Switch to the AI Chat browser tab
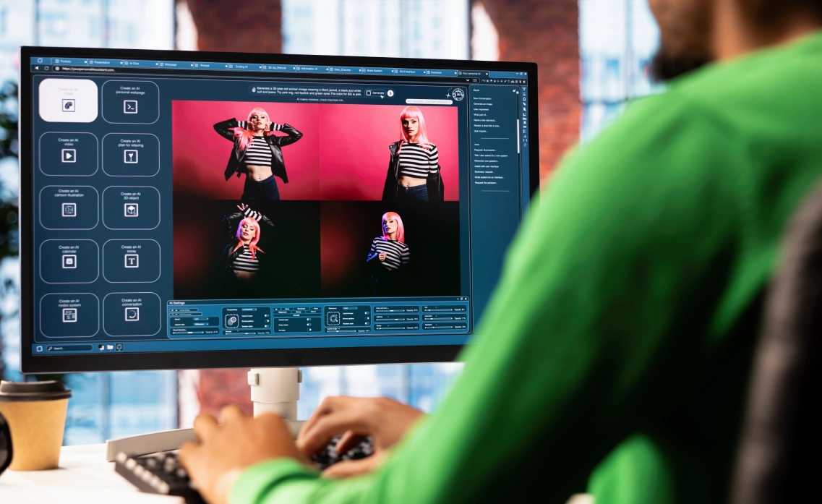This screenshot has width=822, height=504. [x=142, y=64]
